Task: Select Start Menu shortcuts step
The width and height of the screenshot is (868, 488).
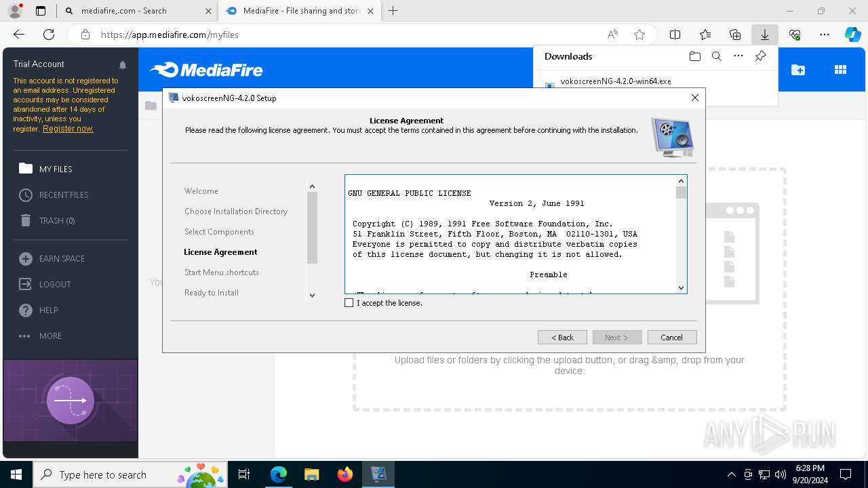Action: [222, 272]
